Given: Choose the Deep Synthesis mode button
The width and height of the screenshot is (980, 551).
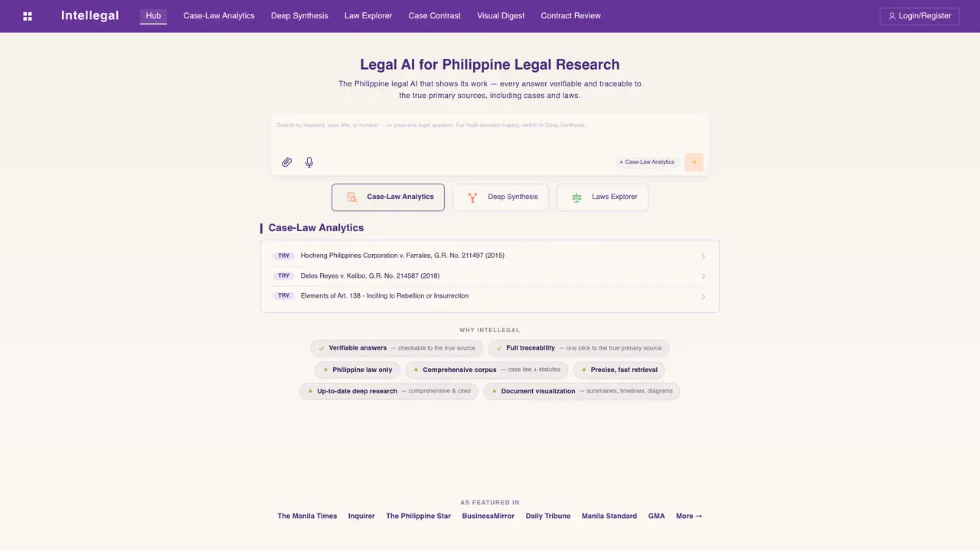Looking at the screenshot, I should (501, 197).
